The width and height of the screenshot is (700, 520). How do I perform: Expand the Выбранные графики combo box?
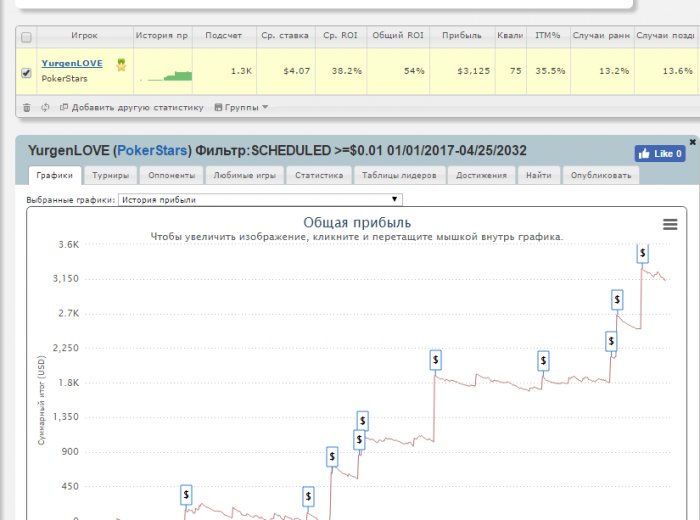point(259,200)
